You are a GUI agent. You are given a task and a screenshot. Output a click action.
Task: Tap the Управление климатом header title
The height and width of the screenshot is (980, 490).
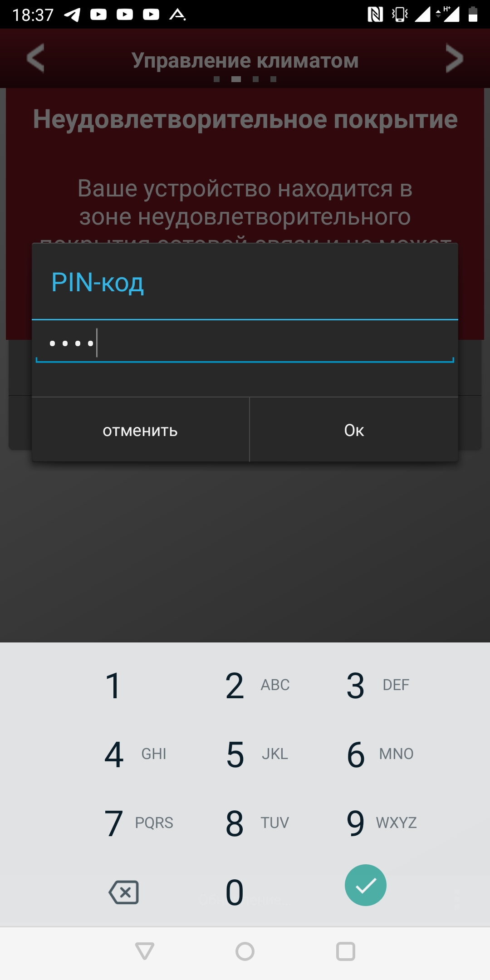[245, 60]
